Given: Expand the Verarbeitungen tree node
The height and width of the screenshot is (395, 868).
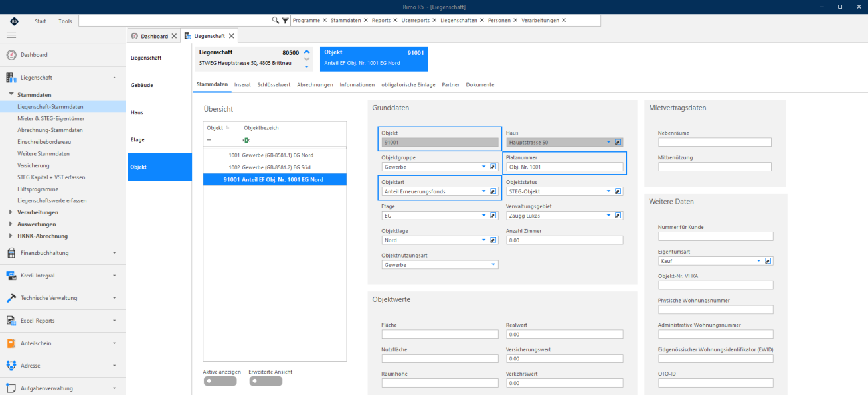Looking at the screenshot, I should (11, 212).
